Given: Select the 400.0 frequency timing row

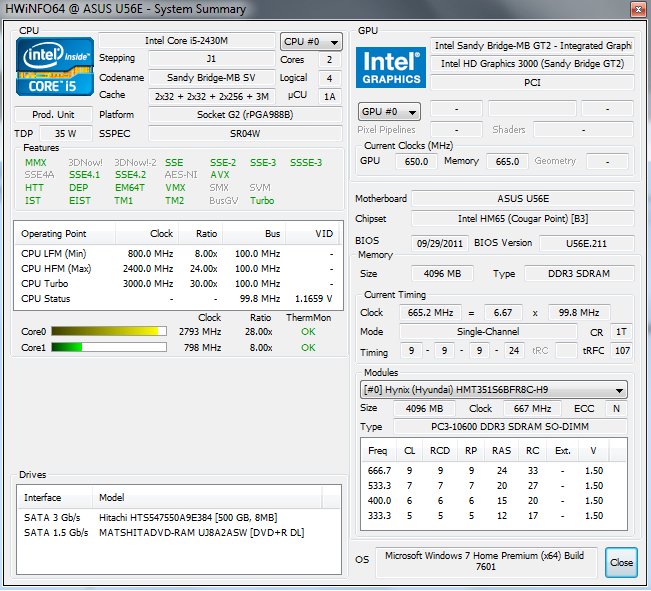Looking at the screenshot, I should (494, 500).
